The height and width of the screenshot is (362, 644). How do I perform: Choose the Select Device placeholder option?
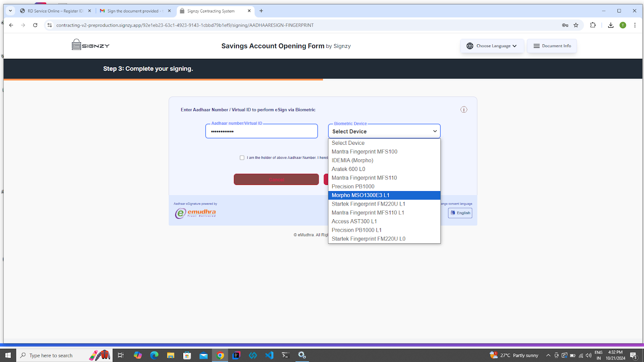point(384,143)
